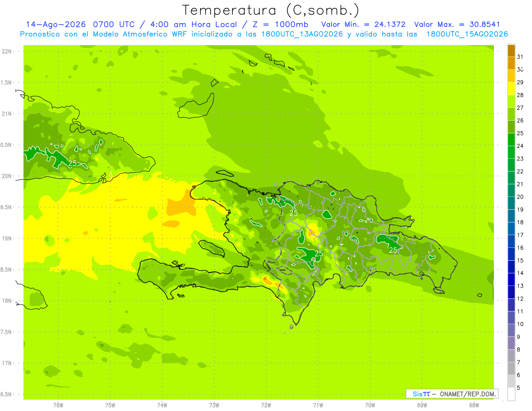This screenshot has width=532, height=411.
Task: Pick the legend swatch between 23 and 24
Action: [511, 152]
